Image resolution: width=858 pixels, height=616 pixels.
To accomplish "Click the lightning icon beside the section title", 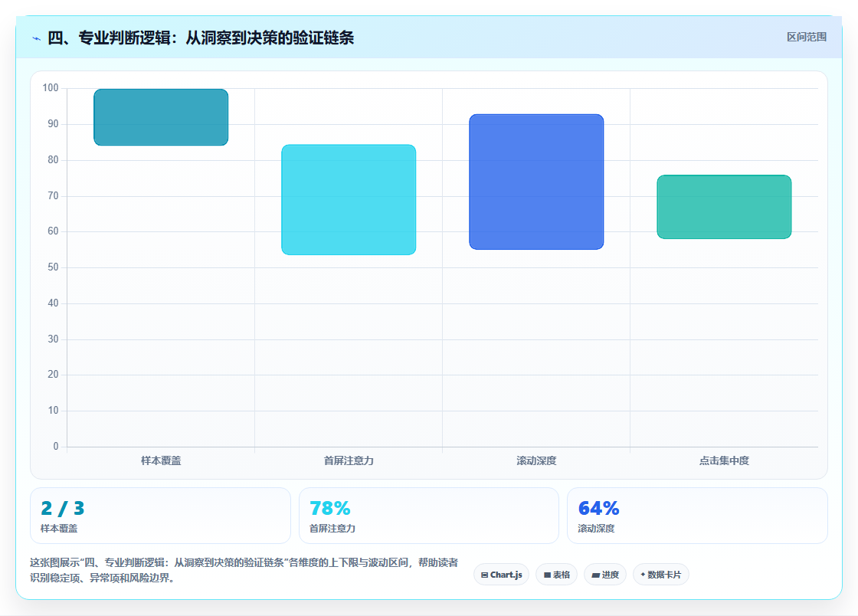I will 36,38.
